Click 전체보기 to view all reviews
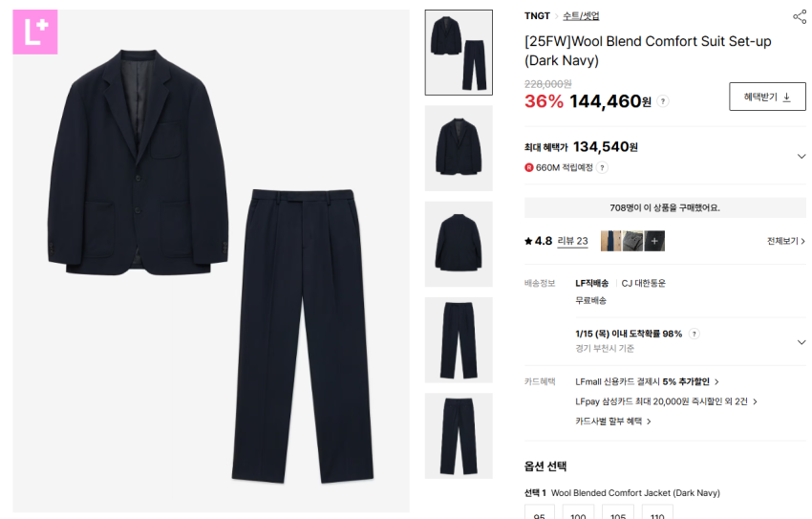 pyautogui.click(x=786, y=241)
